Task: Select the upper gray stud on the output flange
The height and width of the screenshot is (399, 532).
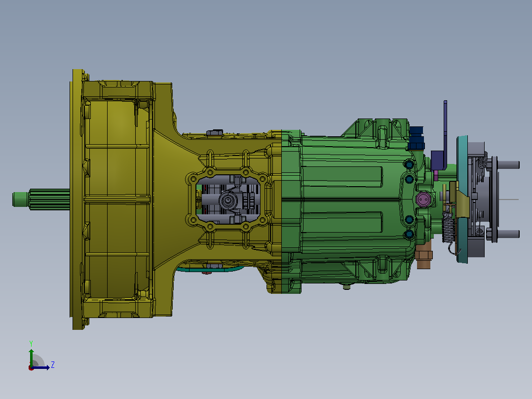Action: tap(509, 165)
